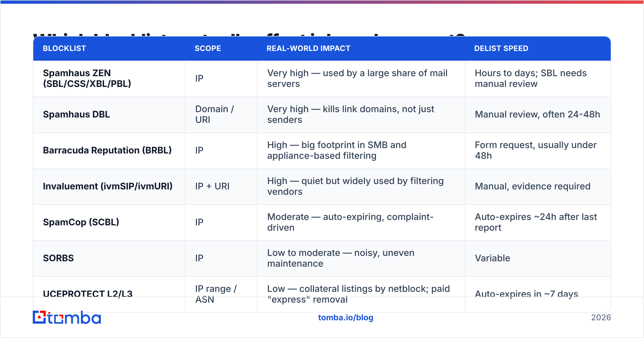Click 'Manual review, often 24-48h' cell

click(538, 115)
